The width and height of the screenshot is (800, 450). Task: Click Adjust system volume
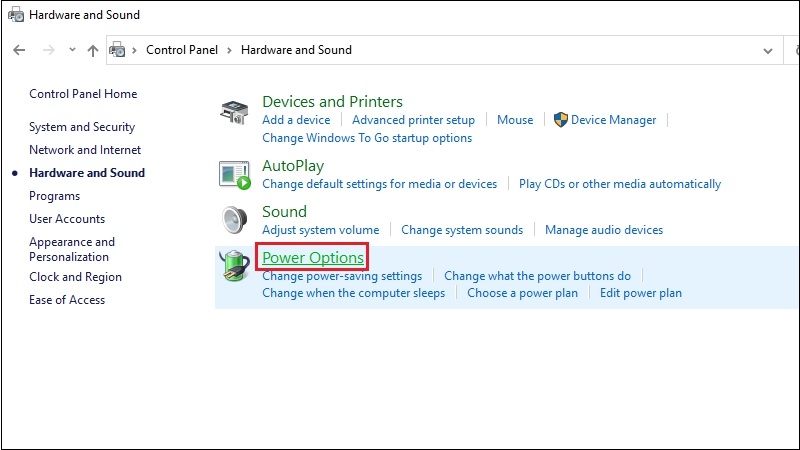(320, 230)
